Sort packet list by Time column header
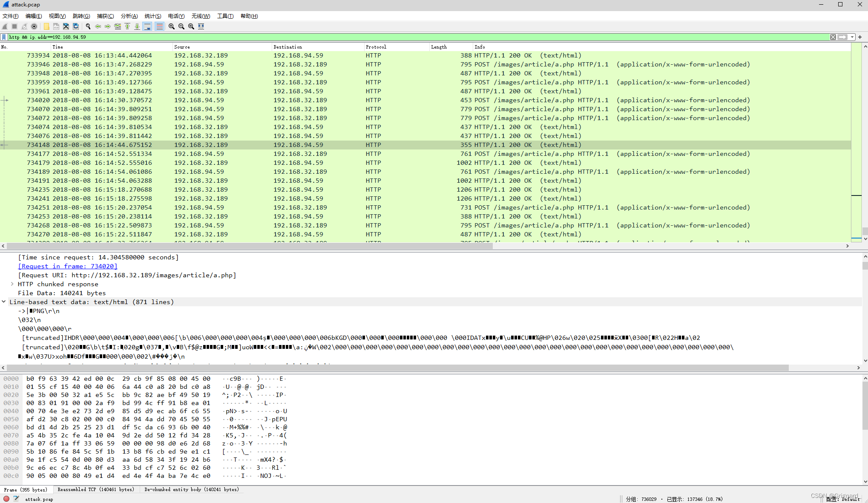The width and height of the screenshot is (868, 503). click(x=112, y=47)
